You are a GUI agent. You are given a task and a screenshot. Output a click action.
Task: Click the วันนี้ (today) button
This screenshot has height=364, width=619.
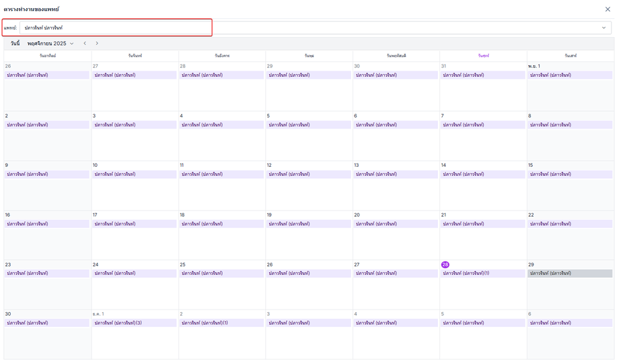coord(15,43)
